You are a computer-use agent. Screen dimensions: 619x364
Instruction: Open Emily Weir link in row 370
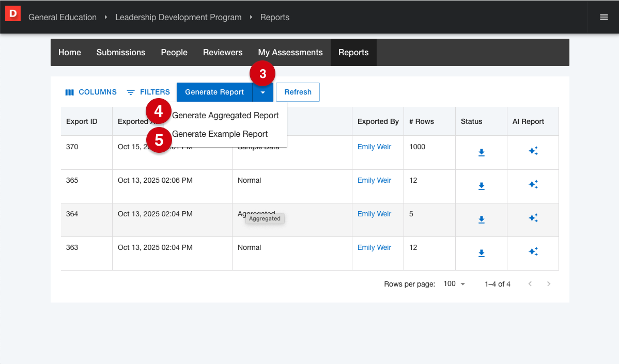click(x=374, y=147)
